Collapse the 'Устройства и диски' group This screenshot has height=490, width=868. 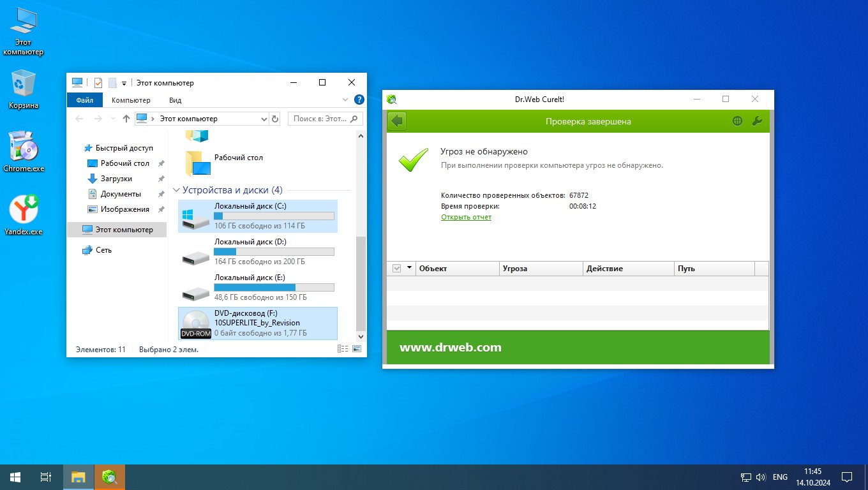click(177, 190)
